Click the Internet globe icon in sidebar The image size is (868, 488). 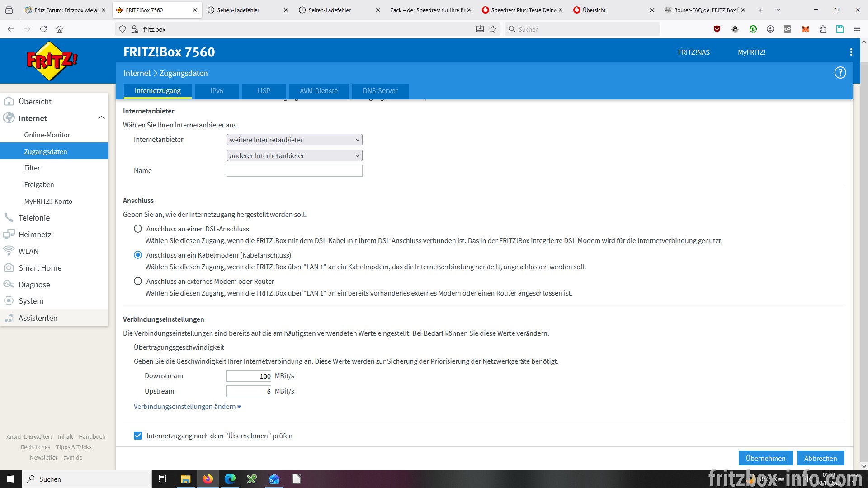[9, 118]
